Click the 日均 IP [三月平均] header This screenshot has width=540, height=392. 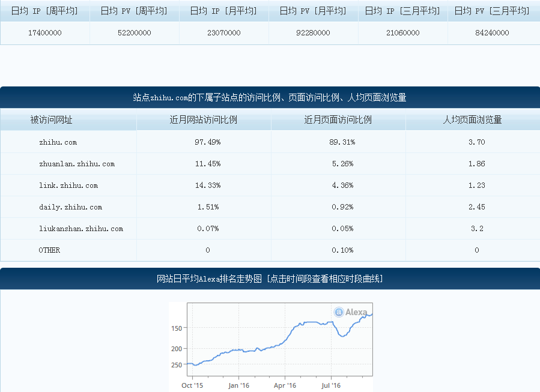coord(402,11)
